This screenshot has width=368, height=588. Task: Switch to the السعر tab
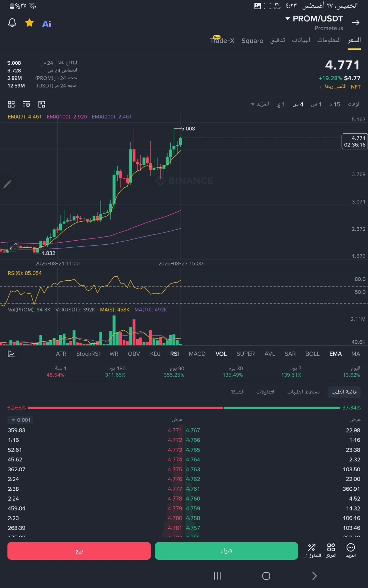click(354, 40)
